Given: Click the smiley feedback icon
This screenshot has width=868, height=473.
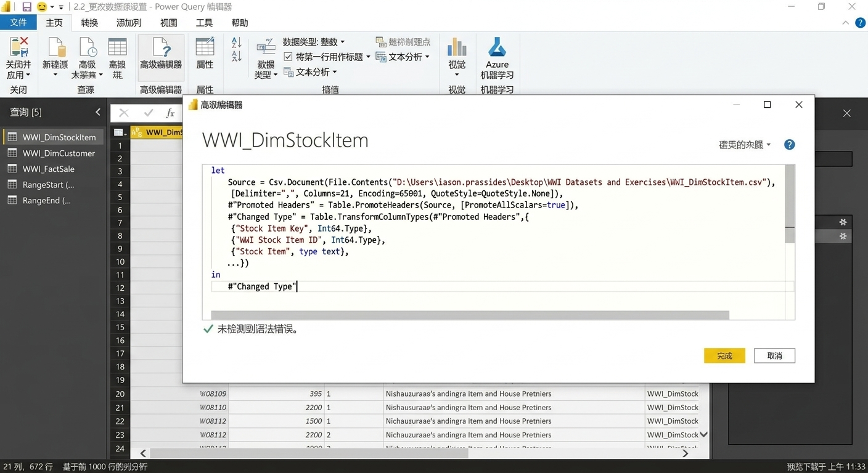Looking at the screenshot, I should [42, 7].
